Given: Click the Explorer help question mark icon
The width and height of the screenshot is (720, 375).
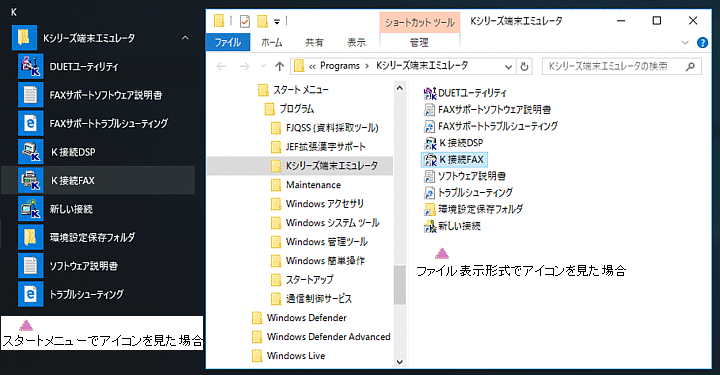Looking at the screenshot, I should click(x=702, y=43).
